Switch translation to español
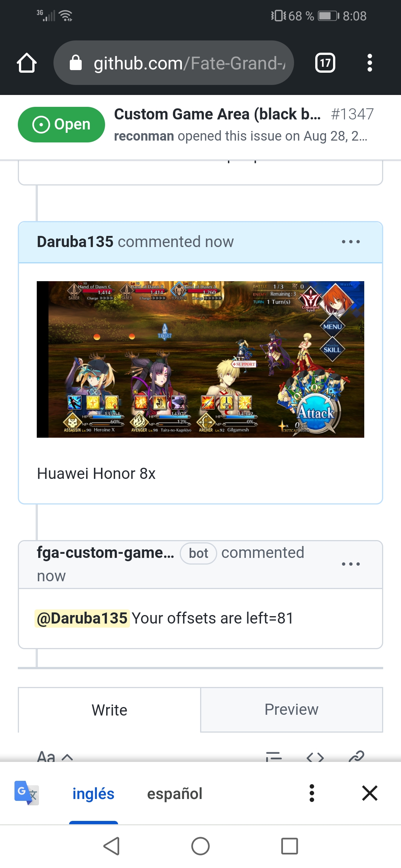 point(175,794)
